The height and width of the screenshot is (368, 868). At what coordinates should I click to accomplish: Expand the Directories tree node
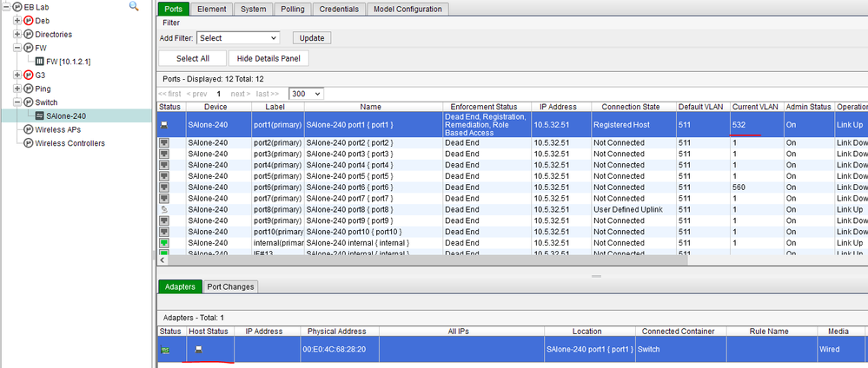17,34
